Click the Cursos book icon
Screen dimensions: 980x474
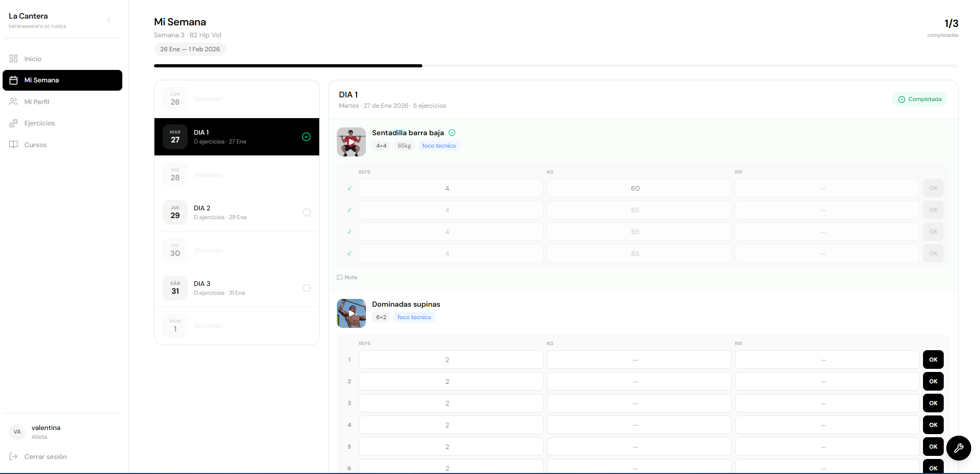click(13, 145)
